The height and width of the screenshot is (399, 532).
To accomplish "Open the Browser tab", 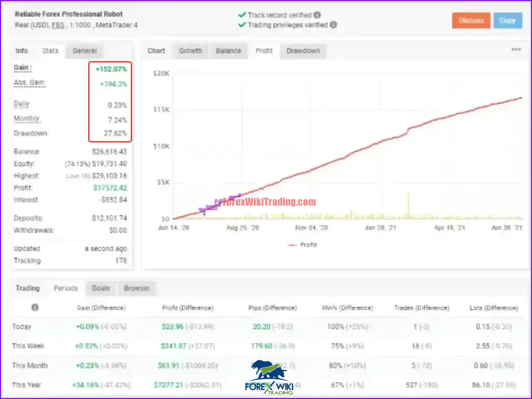I will [137, 288].
